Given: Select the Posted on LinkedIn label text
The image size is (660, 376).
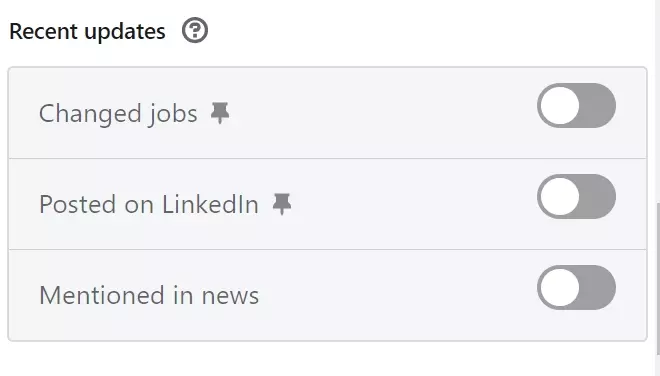Looking at the screenshot, I should coord(149,205).
